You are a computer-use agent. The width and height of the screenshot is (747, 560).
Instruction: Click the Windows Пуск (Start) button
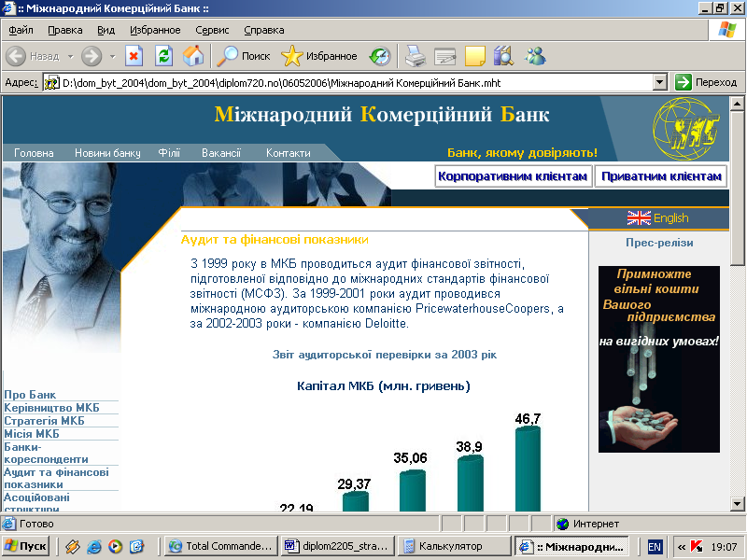coord(26,546)
